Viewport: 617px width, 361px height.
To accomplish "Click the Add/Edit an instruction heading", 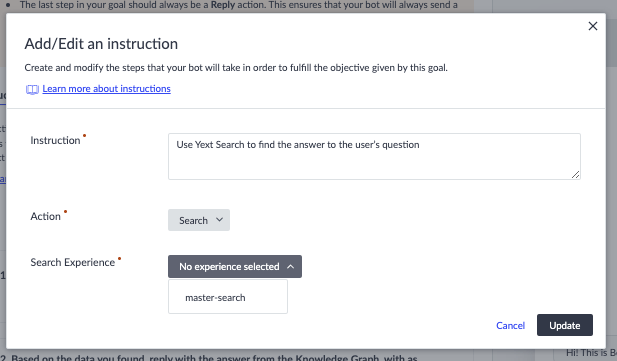I will coord(101,44).
